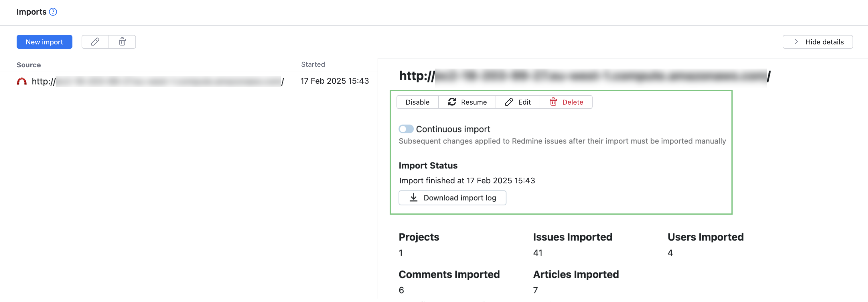This screenshot has height=302, width=868.
Task: Click the trash icon on the Delete button
Action: click(553, 102)
